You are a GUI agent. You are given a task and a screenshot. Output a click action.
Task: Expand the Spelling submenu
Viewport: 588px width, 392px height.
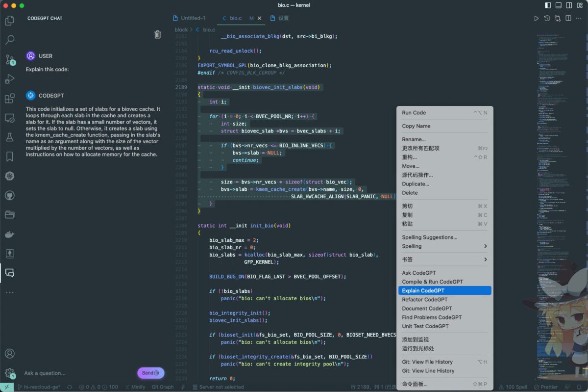coord(444,246)
